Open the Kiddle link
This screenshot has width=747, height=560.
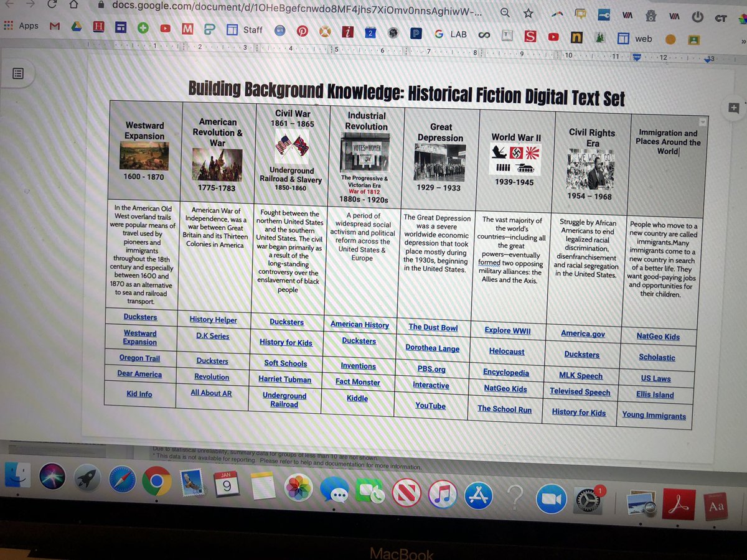[358, 399]
